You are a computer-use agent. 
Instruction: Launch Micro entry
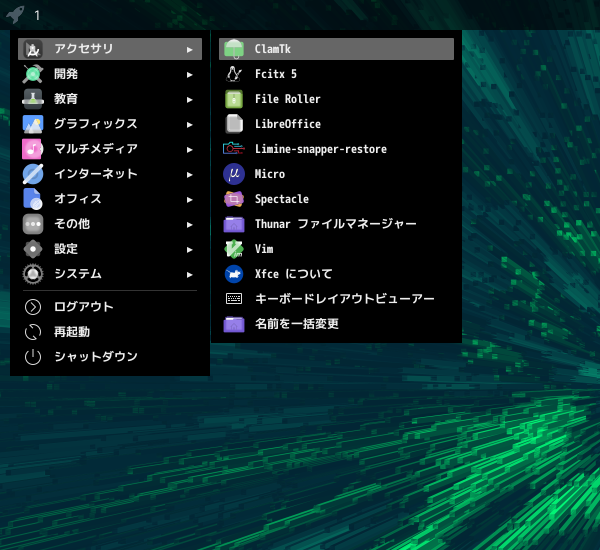[x=336, y=174]
